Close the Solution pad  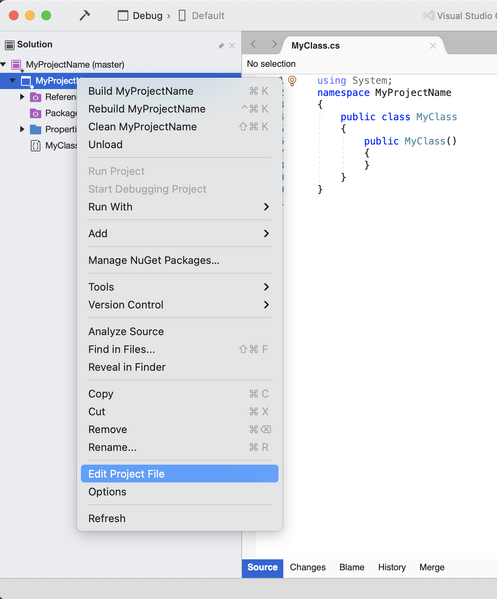pyautogui.click(x=232, y=46)
